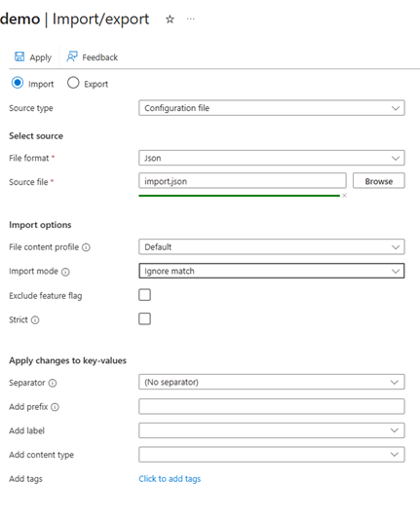
Task: Click the Strict info icon
Action: click(x=35, y=320)
